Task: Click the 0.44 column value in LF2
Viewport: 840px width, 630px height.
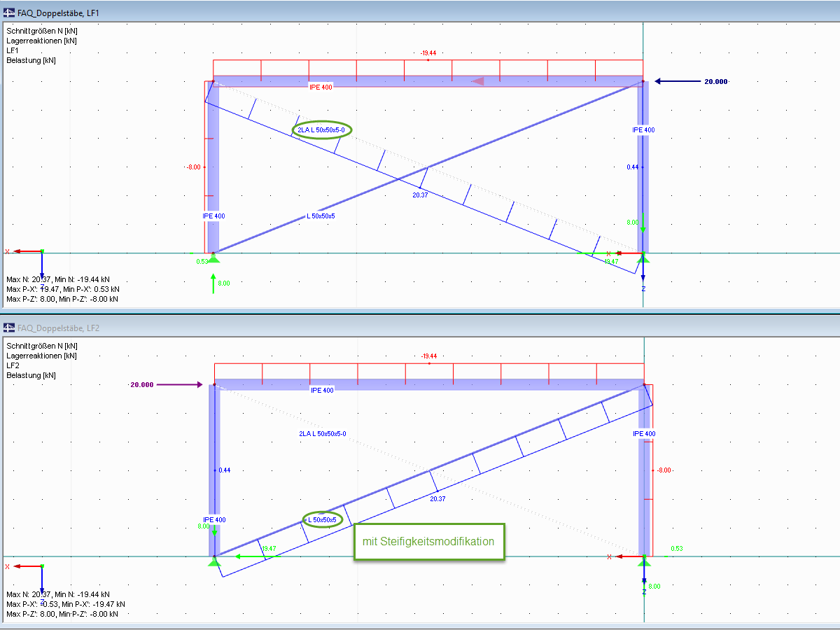Action: 225,470
